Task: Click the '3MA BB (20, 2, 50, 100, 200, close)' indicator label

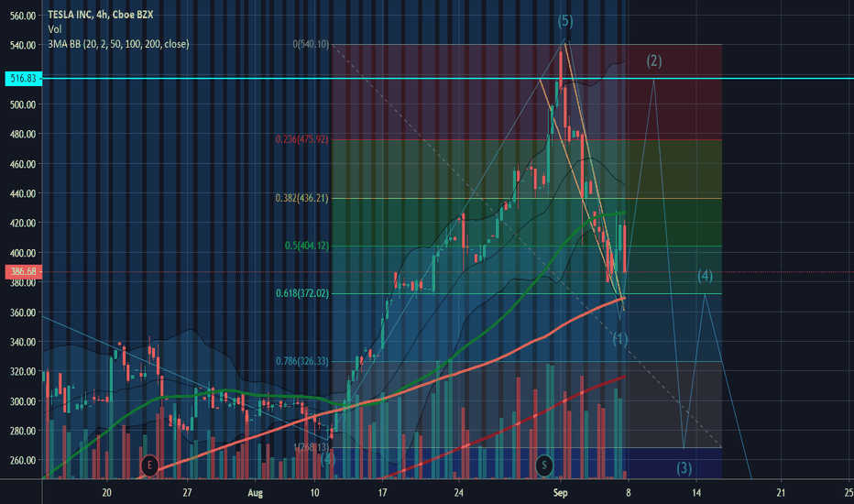Action: [118, 44]
